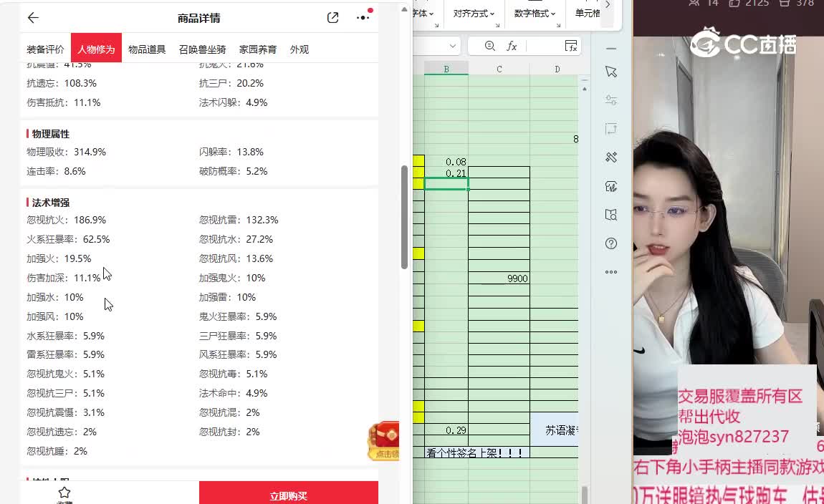Viewport: 824px width, 504px height.
Task: Click the scroll-up arrow of the spreadsheet
Action: 585,89
